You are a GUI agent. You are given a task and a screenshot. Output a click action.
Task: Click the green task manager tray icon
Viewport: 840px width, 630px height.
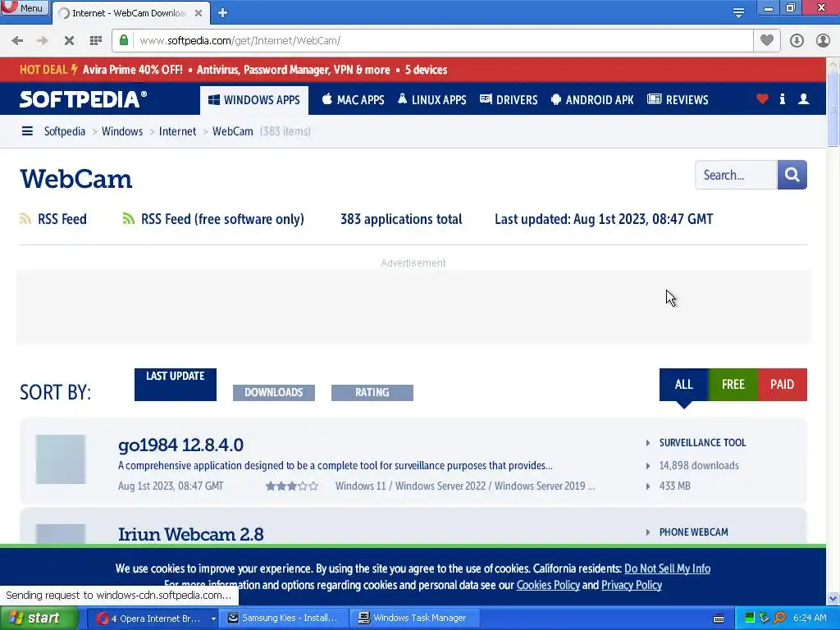(x=750, y=619)
